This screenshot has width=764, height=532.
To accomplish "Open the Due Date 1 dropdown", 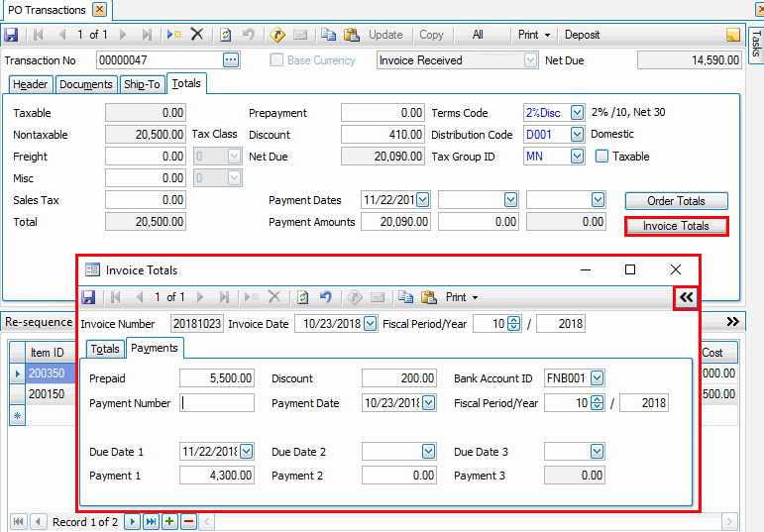I will click(x=246, y=452).
